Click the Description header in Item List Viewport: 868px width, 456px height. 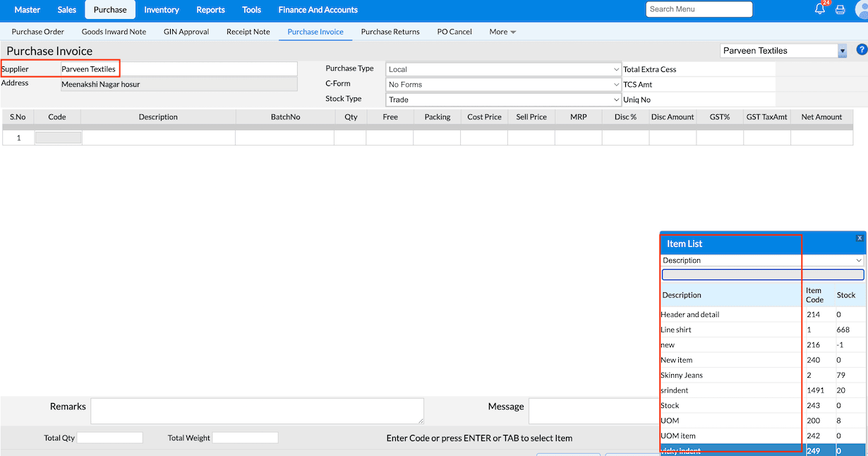(681, 295)
